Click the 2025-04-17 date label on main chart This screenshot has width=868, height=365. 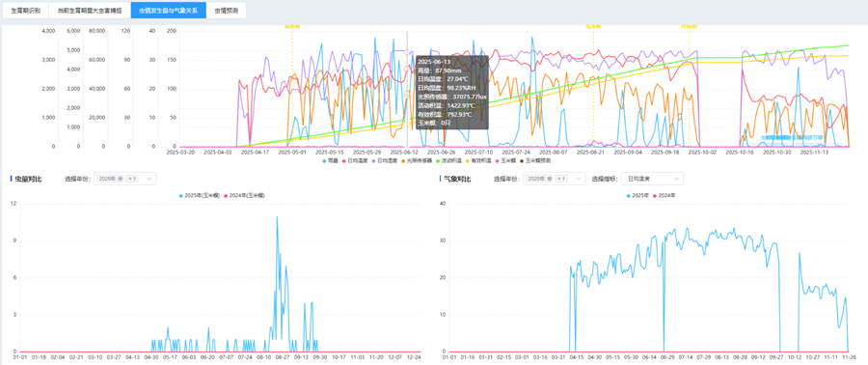[x=256, y=152]
